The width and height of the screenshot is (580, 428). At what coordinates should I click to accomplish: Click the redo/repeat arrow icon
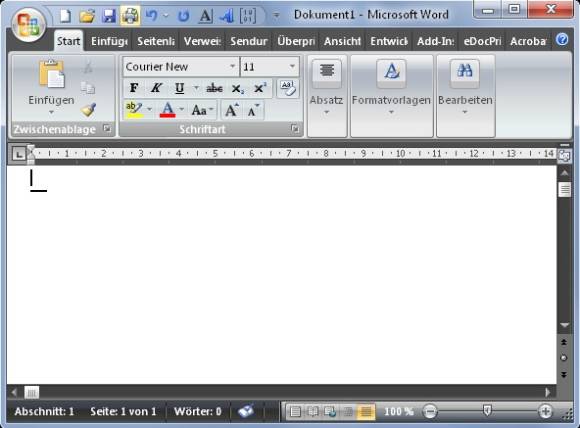pyautogui.click(x=183, y=16)
